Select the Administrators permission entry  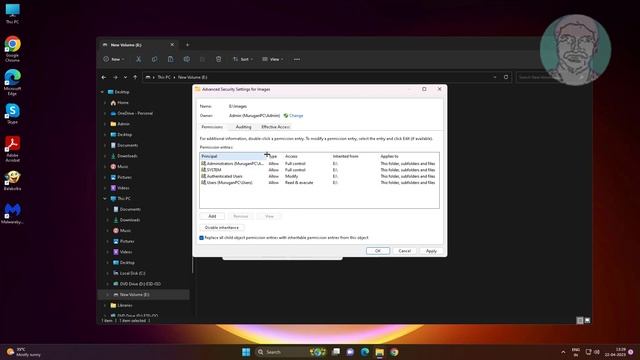click(x=319, y=164)
